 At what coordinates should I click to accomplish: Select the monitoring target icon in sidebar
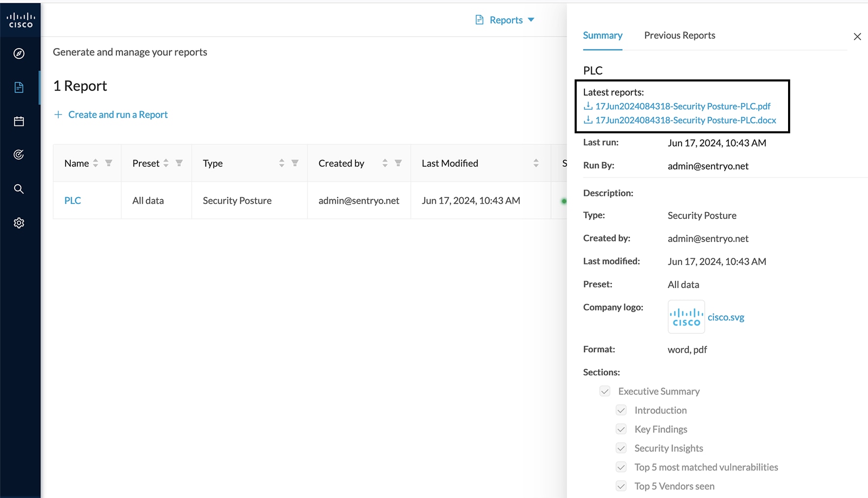19,154
